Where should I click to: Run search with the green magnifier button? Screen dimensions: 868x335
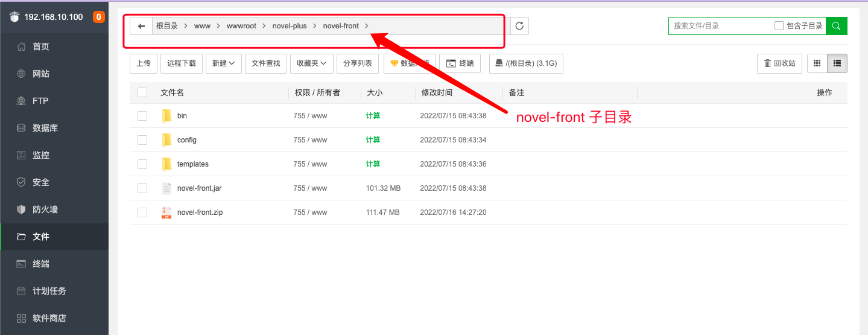(836, 26)
